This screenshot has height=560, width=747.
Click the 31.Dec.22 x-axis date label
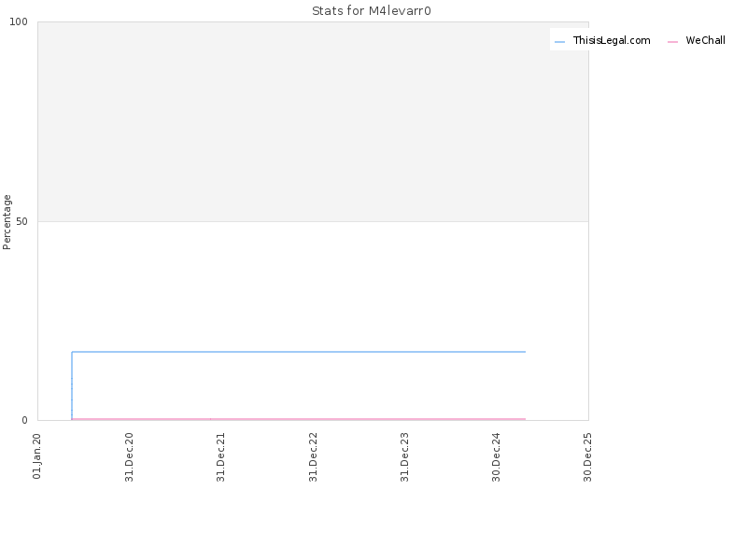(313, 457)
